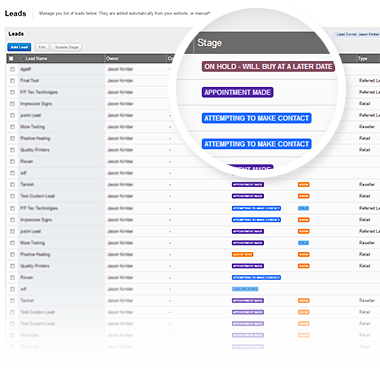Sort by the Owner column header
The image size is (380, 370).
coord(112,59)
